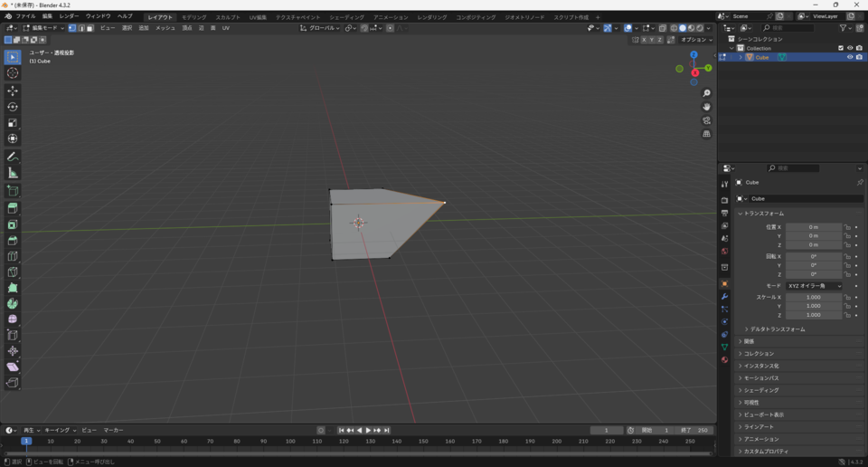
Task: Open the Marker menu in timeline
Action: point(114,431)
